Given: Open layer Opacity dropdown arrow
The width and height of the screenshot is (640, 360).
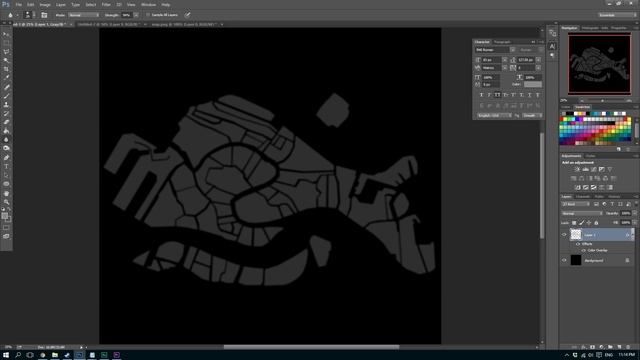Looking at the screenshot, I should pyautogui.click(x=634, y=213).
